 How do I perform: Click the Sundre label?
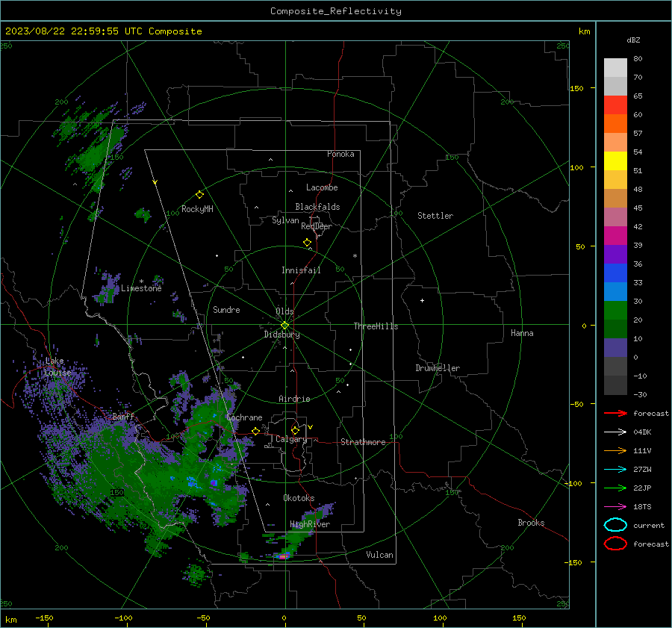(226, 309)
